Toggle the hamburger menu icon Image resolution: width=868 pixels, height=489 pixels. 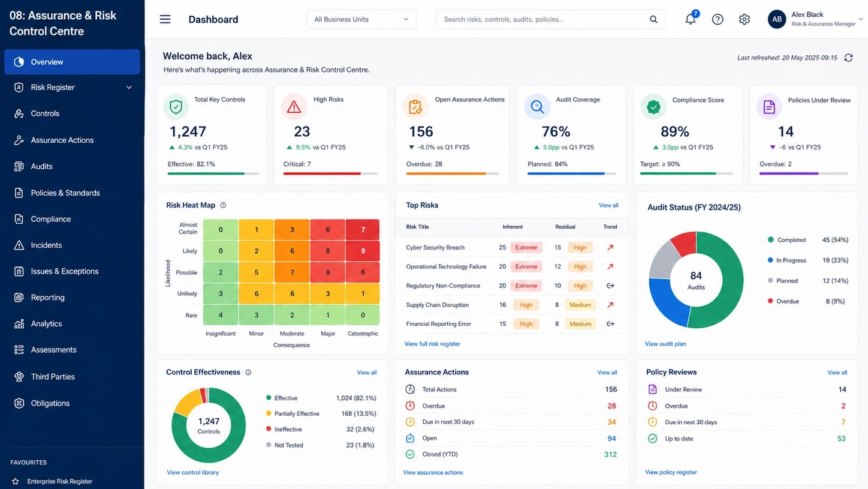pos(165,19)
